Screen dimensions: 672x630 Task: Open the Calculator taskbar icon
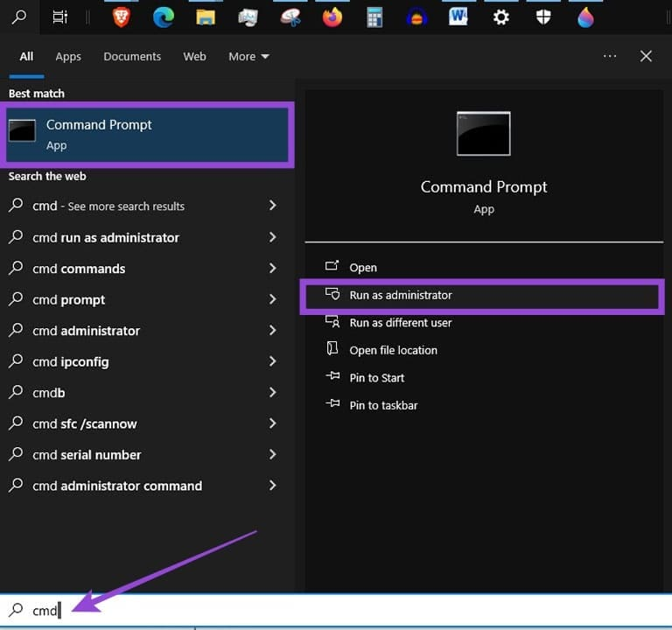[x=374, y=17]
